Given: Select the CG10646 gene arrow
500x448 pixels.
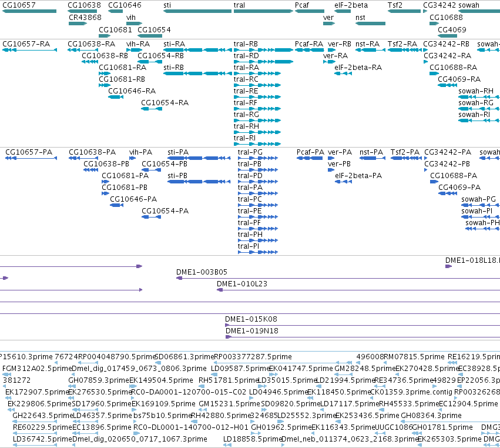Looking at the screenshot, I should 115,11.
